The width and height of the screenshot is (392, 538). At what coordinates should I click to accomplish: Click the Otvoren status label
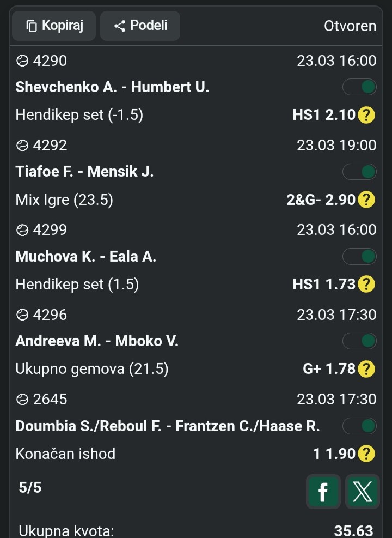[x=350, y=26]
